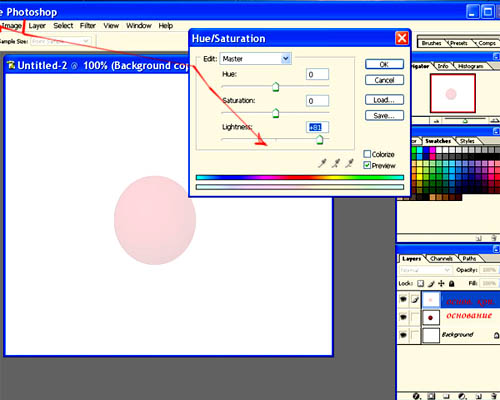
Task: Click the Lightness slider handle
Action: pyautogui.click(x=319, y=140)
